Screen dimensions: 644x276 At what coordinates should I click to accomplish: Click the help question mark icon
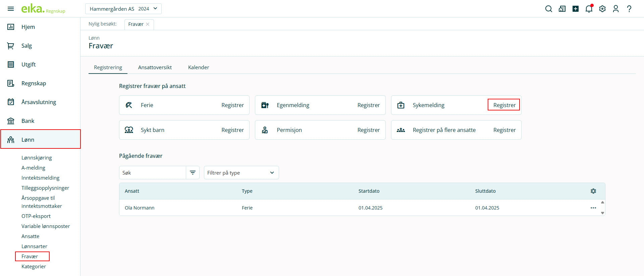629,9
